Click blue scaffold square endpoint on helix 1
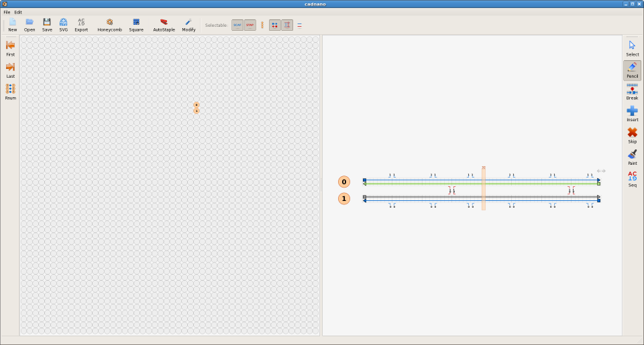 [599, 200]
